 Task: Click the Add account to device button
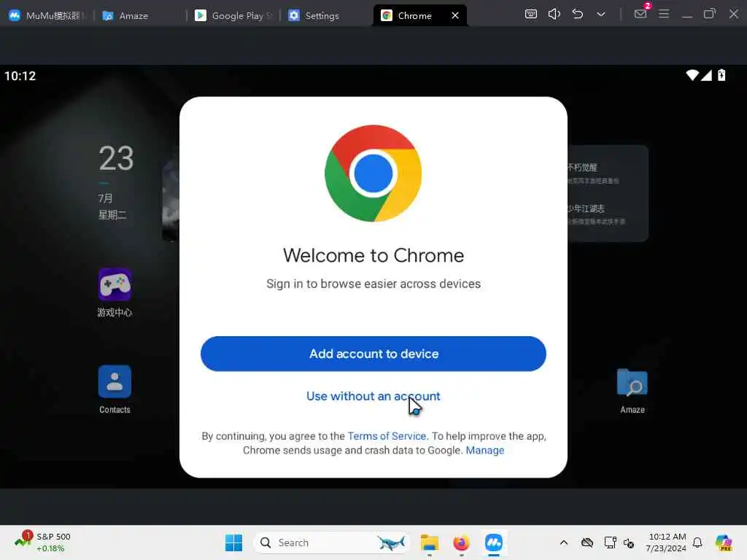tap(373, 354)
